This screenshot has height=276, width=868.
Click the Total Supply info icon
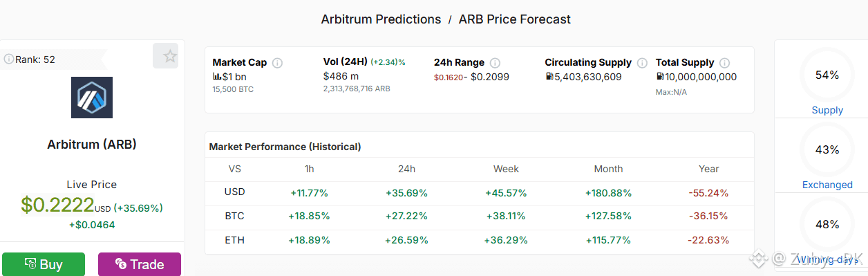point(724,63)
